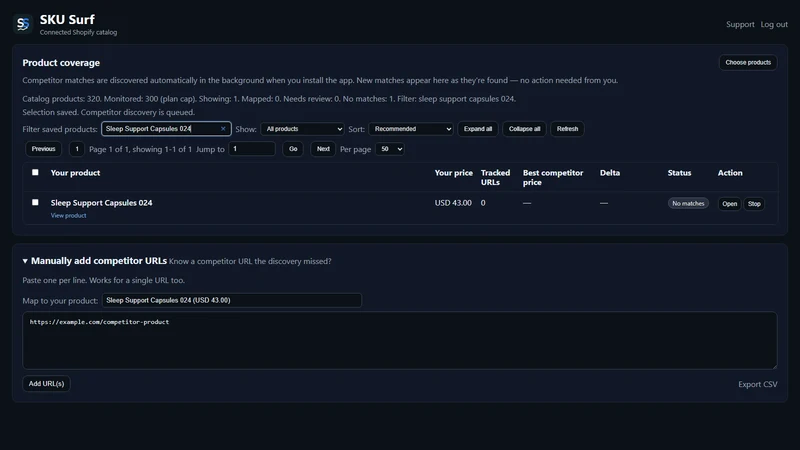
Task: Click the Add URL(s) button
Action: tap(46, 384)
